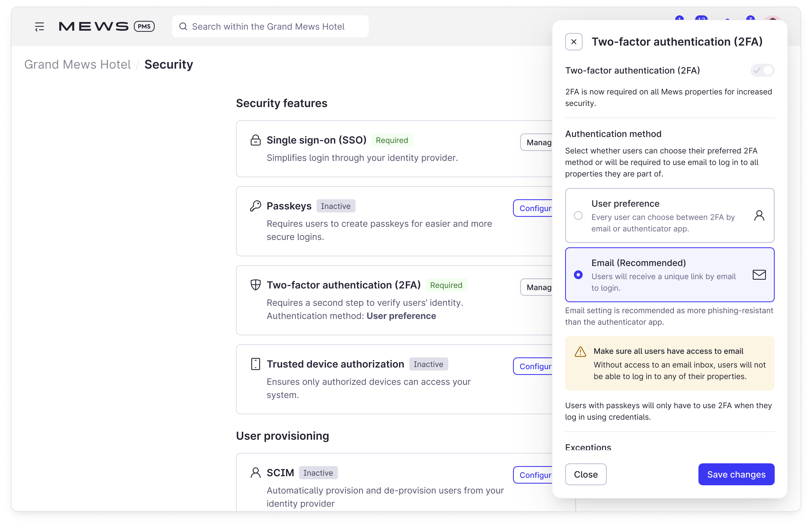Click the 2FA Required badge
812x527 pixels.
click(x=446, y=285)
